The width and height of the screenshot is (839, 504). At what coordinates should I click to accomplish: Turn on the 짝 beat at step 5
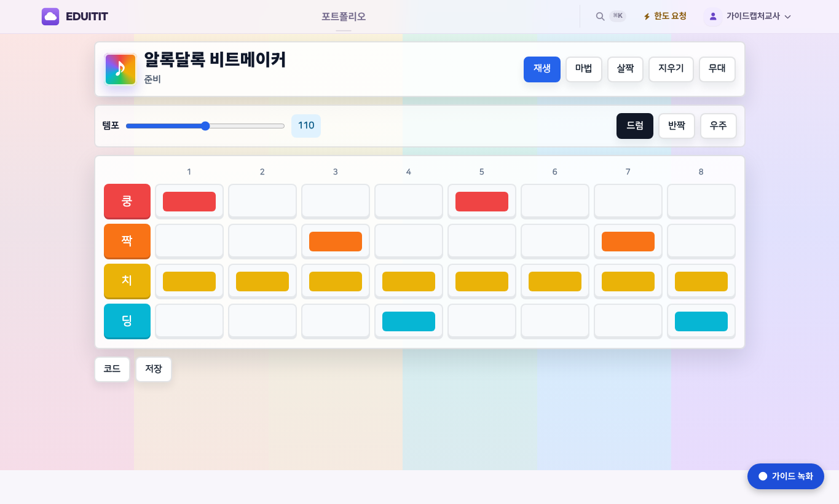pos(482,241)
